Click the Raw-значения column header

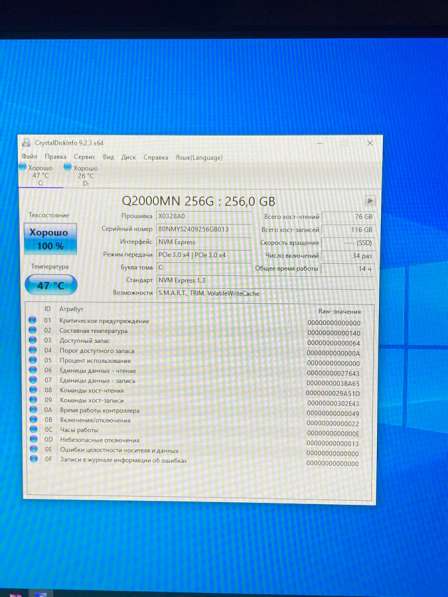tap(340, 311)
